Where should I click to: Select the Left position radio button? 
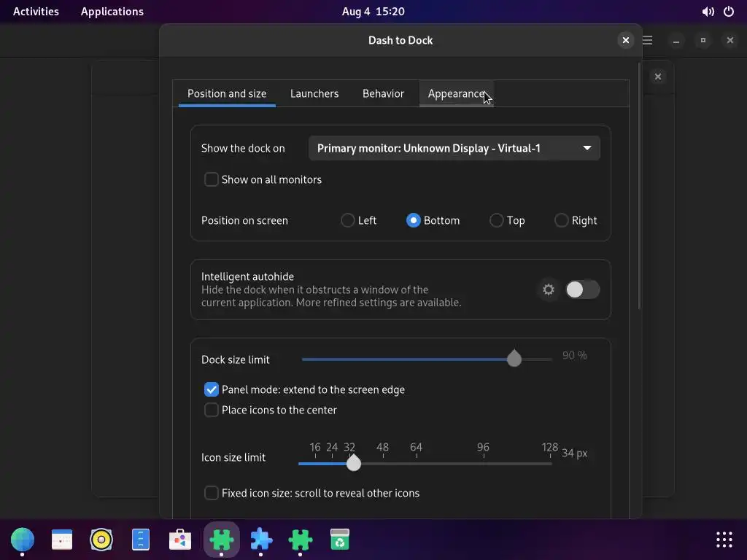348,220
